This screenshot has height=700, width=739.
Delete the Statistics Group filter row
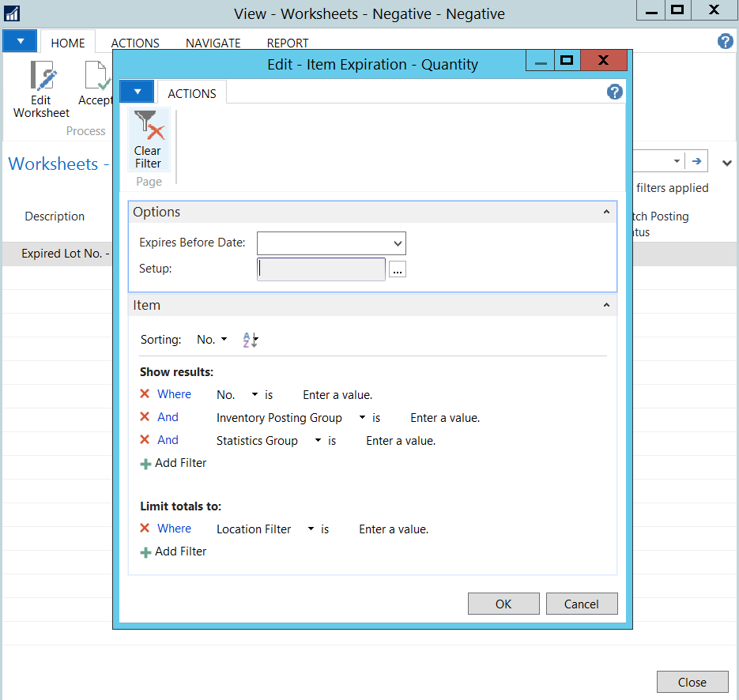click(x=145, y=440)
